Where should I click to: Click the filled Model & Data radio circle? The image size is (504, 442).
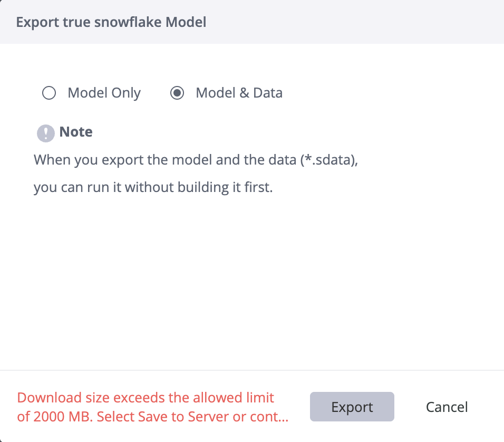pos(178,93)
